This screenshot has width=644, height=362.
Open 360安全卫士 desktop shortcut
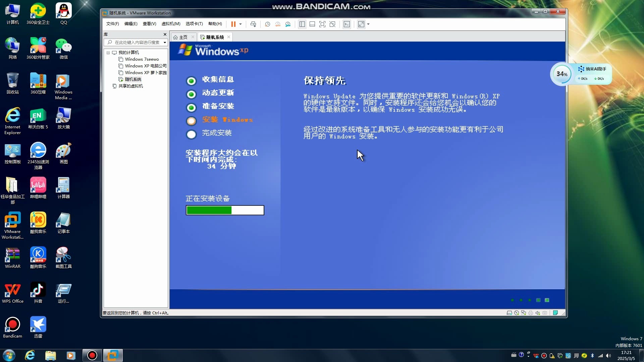pyautogui.click(x=38, y=14)
